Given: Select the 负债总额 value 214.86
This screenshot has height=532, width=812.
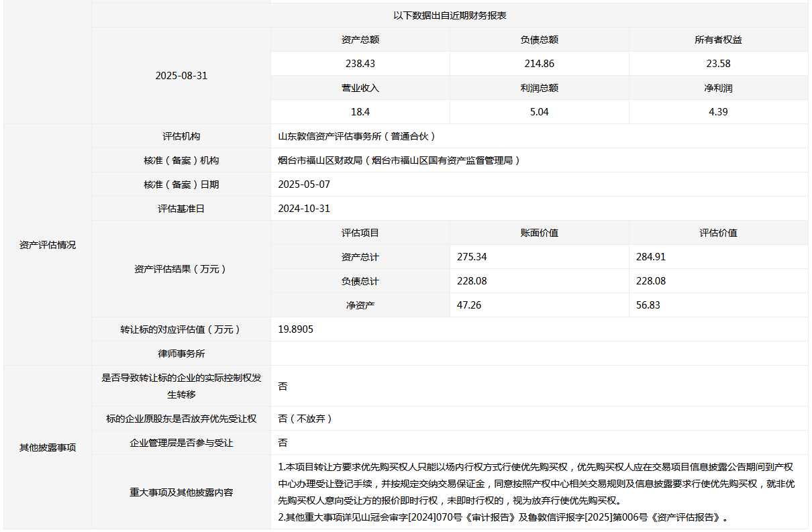Looking at the screenshot, I should point(539,64).
